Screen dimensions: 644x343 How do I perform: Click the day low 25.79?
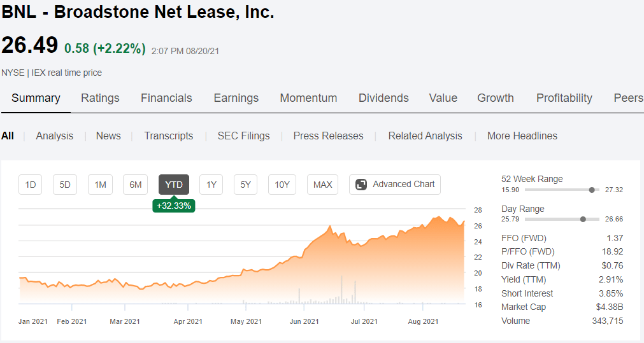510,219
